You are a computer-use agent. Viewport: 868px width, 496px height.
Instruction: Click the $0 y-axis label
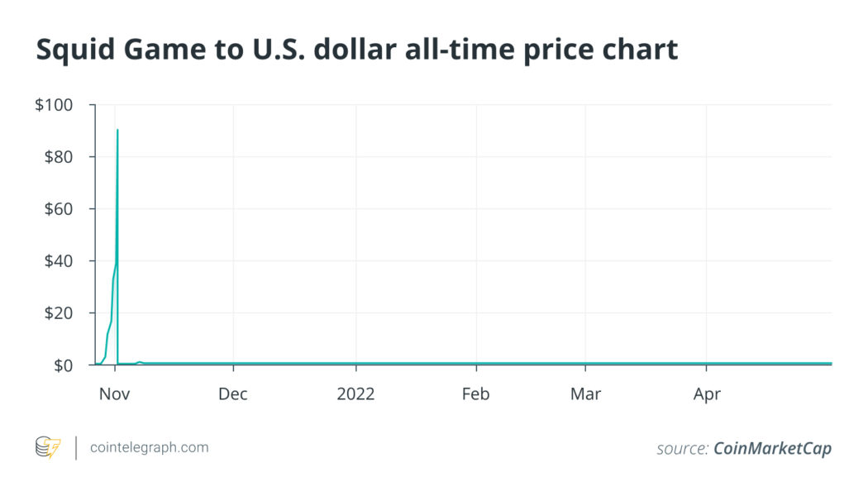[67, 365]
